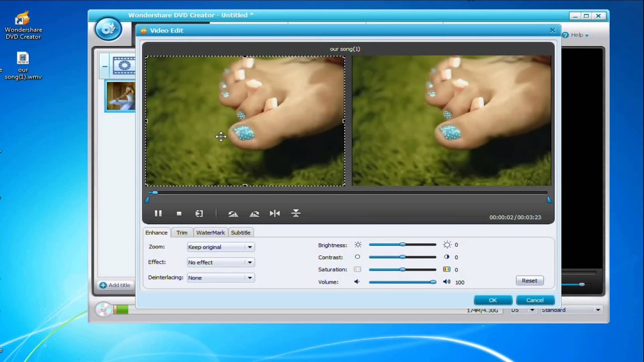
Task: Click the playback seek bar
Action: 348,193
